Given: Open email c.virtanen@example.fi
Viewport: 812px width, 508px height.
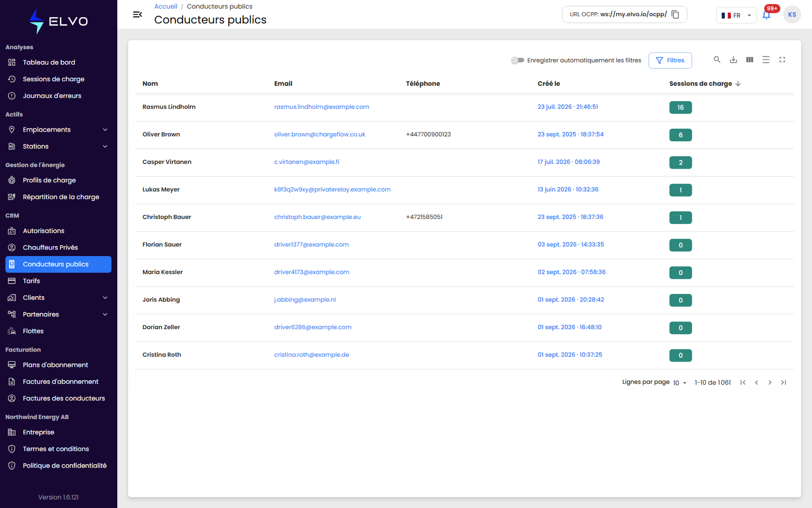Looking at the screenshot, I should click(x=307, y=162).
